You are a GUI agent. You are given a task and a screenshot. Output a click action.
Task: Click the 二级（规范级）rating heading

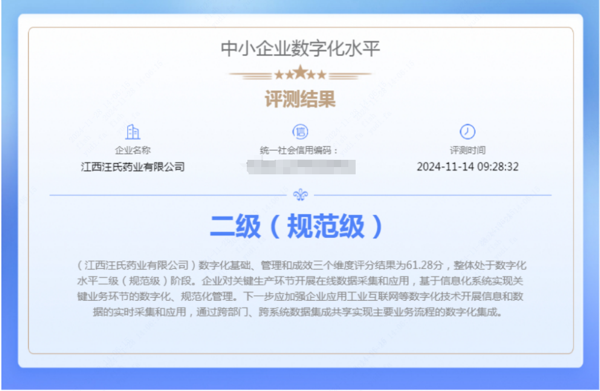(297, 226)
